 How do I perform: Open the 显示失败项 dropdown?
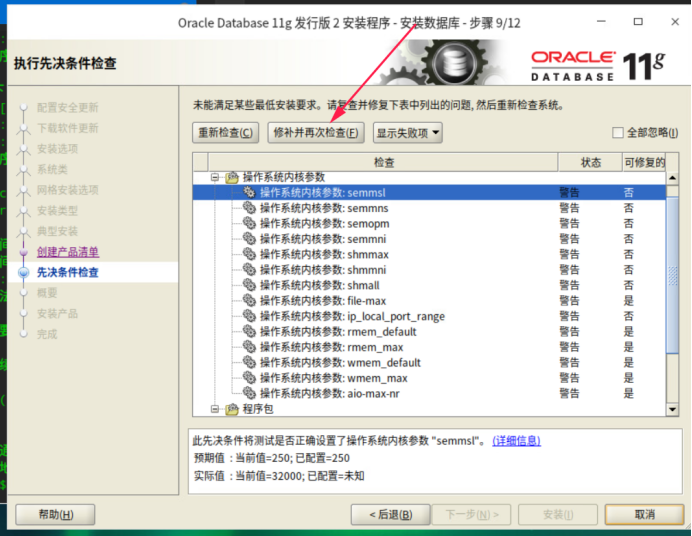click(408, 133)
